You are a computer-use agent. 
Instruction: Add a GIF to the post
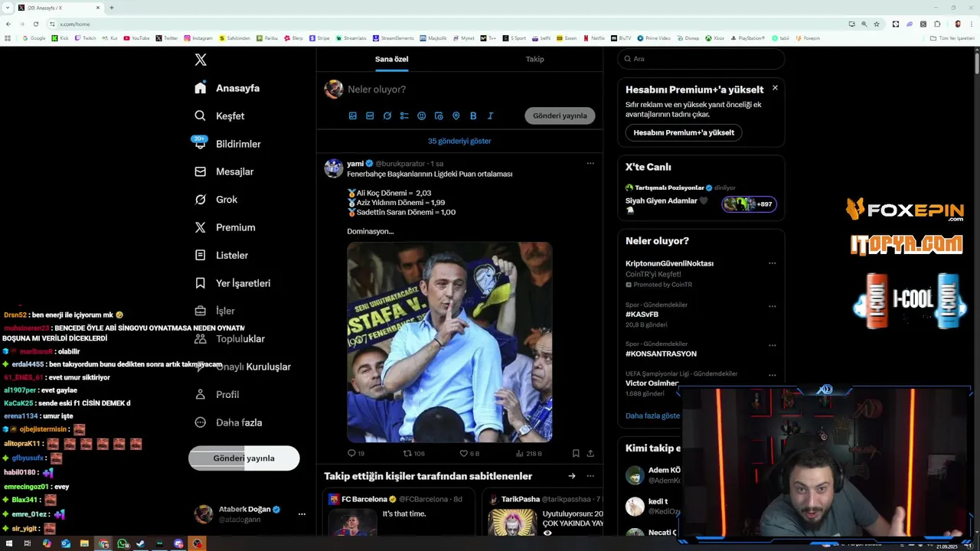[x=370, y=116]
